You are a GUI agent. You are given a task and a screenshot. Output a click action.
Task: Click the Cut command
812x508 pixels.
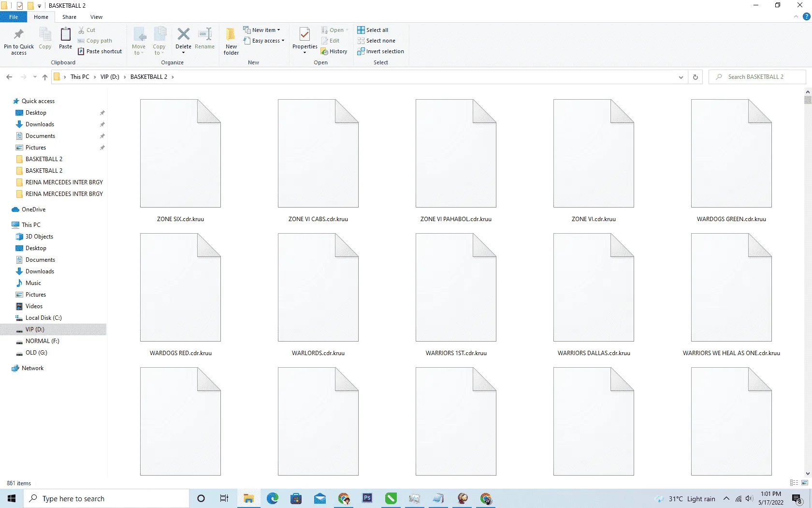click(87, 30)
